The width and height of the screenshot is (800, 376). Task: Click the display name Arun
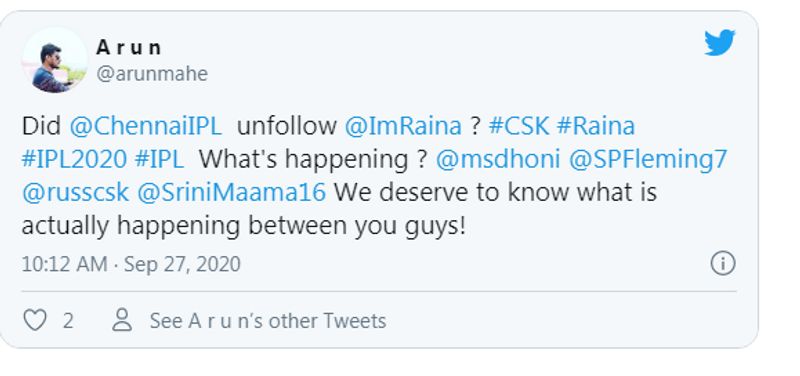[x=129, y=48]
